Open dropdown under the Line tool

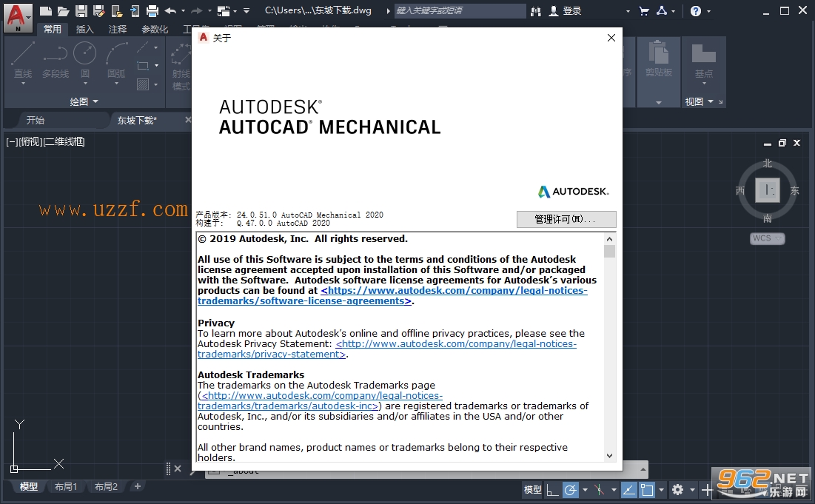click(23, 83)
